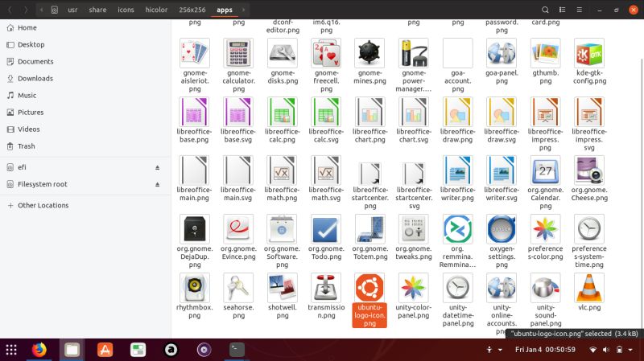Select org.gnome.Todo.png checkmark icon
This screenshot has height=361, width=644.
326,229
